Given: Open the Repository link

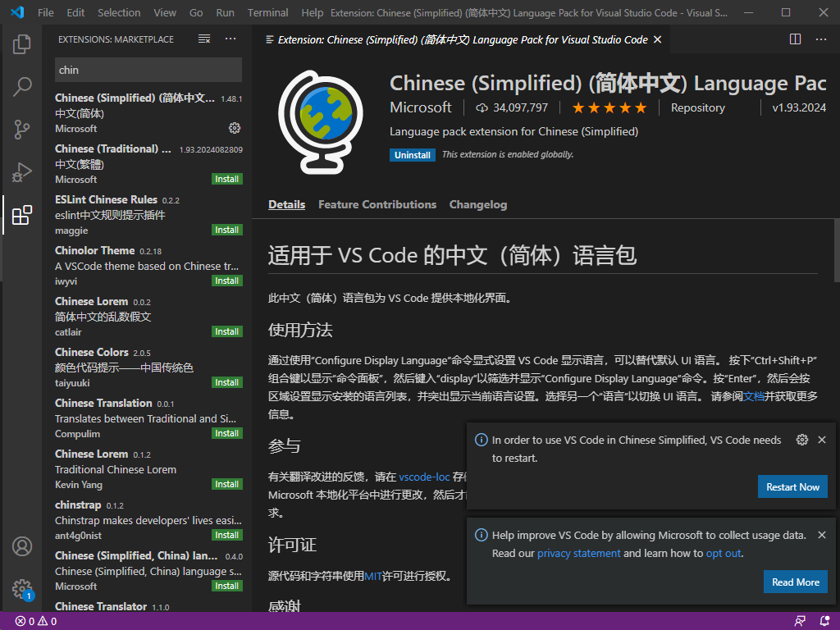Looking at the screenshot, I should (x=697, y=107).
